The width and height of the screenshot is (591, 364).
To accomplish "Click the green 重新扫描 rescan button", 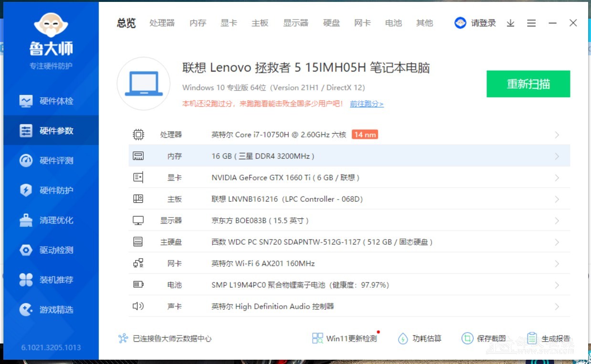I will point(528,84).
